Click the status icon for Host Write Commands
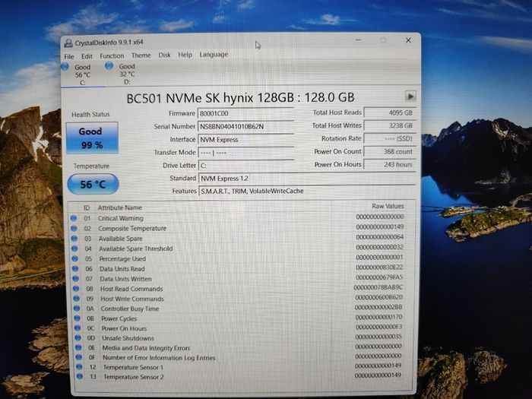This screenshot has height=399, width=532. [76, 299]
